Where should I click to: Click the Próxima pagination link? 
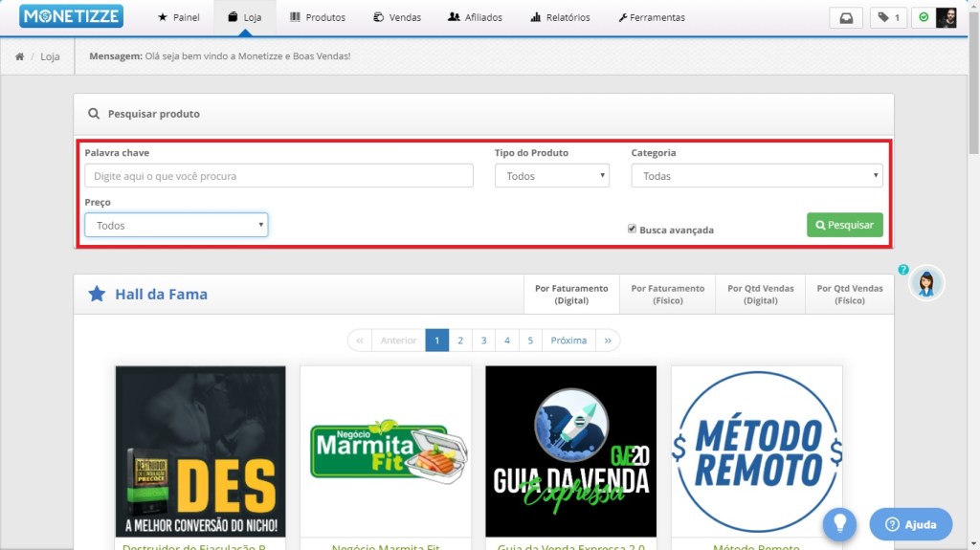(x=568, y=341)
